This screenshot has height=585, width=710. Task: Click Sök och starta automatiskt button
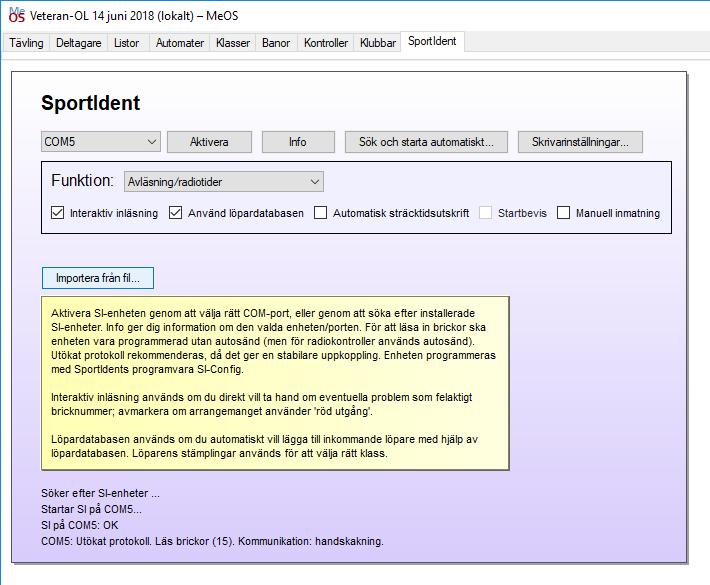(426, 142)
